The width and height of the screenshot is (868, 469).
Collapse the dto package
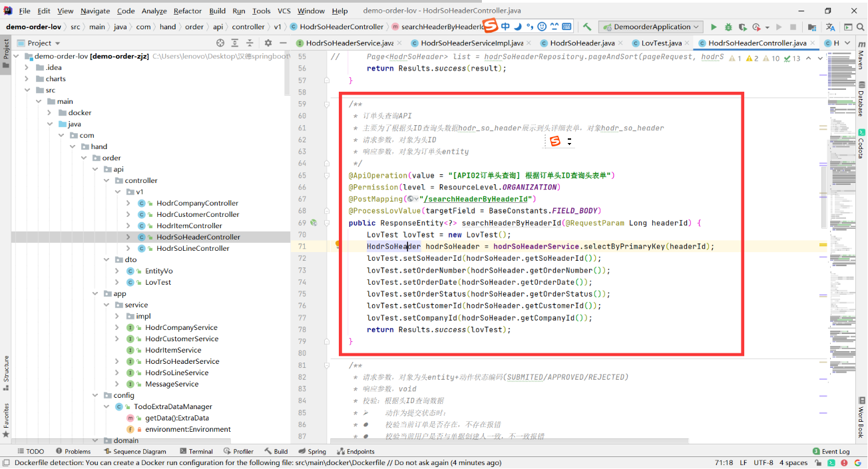tap(105, 259)
